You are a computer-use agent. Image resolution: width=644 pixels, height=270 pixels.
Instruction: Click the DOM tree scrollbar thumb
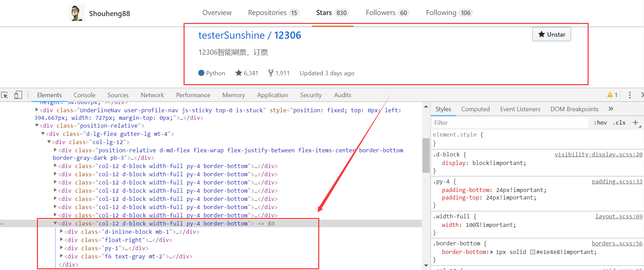coord(426,155)
